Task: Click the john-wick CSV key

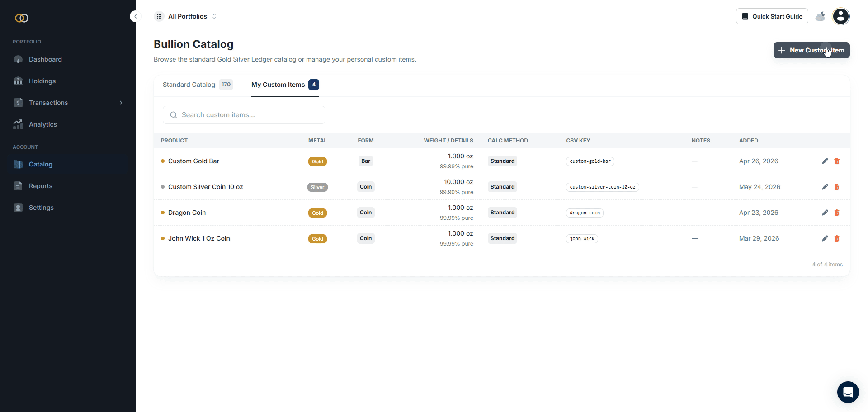Action: tap(582, 239)
